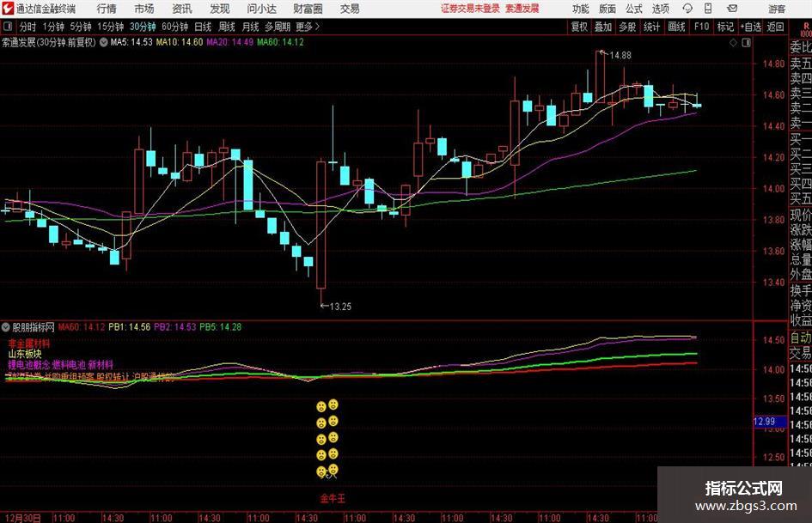The height and width of the screenshot is (523, 812).
Task: Open the 多周期 multi-period view
Action: [x=278, y=27]
